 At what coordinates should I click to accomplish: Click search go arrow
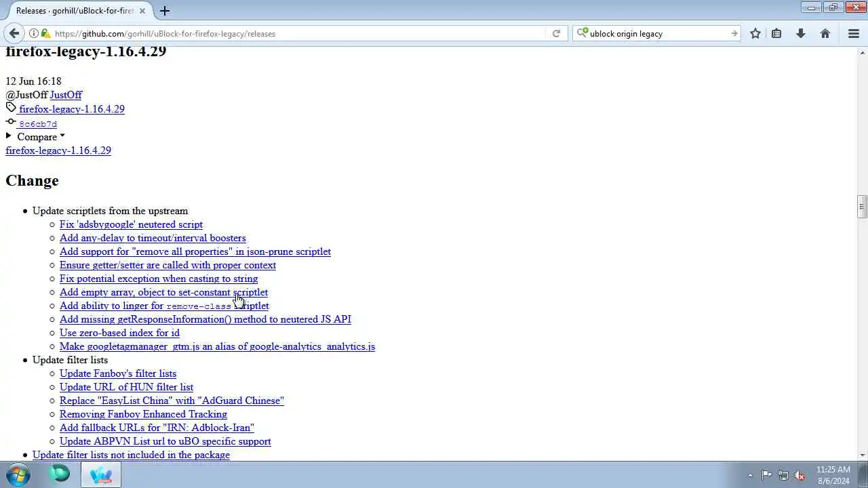tap(734, 33)
